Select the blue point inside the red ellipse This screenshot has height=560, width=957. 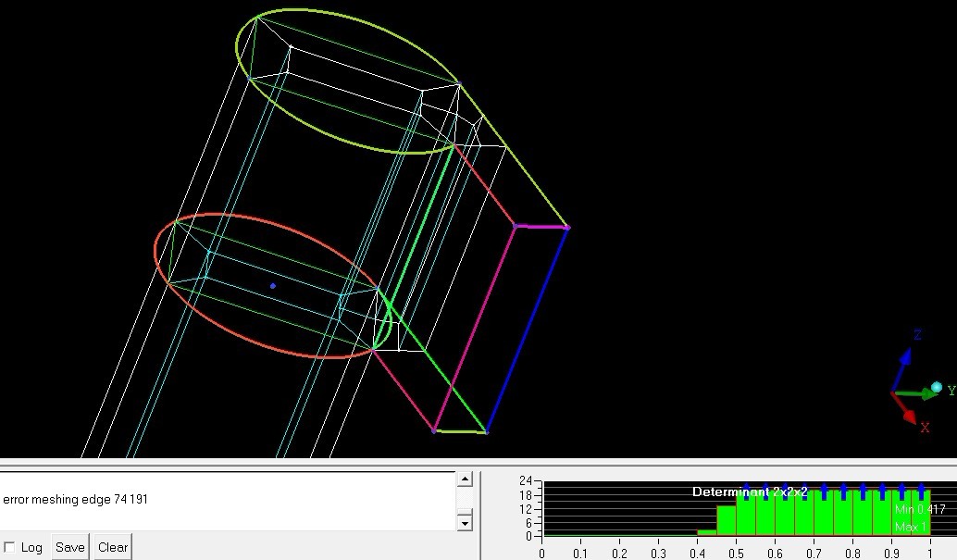[272, 286]
